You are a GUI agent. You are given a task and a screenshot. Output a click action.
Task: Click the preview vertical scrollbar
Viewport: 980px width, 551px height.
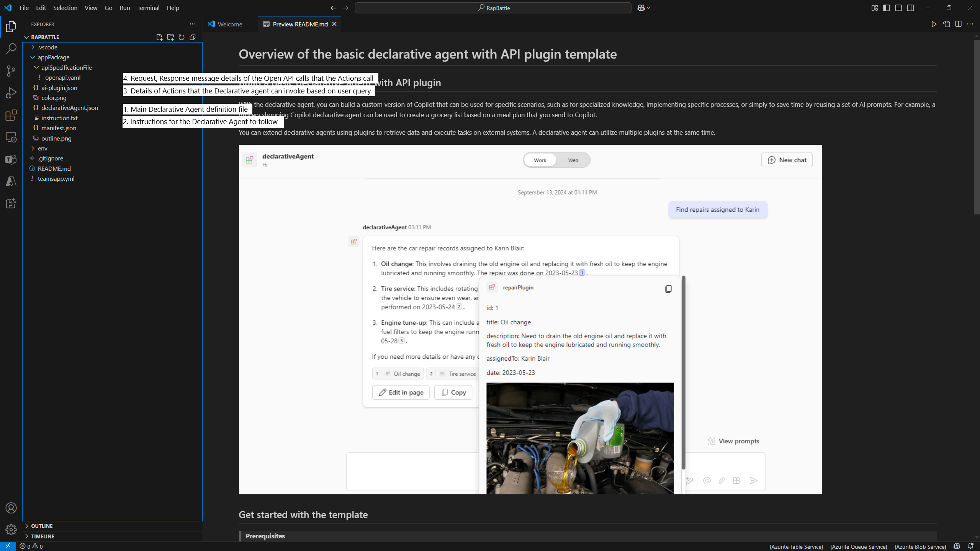pyautogui.click(x=977, y=126)
